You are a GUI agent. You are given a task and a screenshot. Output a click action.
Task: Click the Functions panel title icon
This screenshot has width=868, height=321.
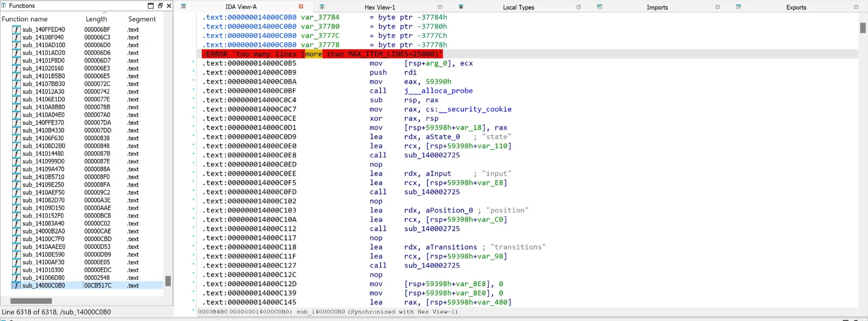click(4, 6)
